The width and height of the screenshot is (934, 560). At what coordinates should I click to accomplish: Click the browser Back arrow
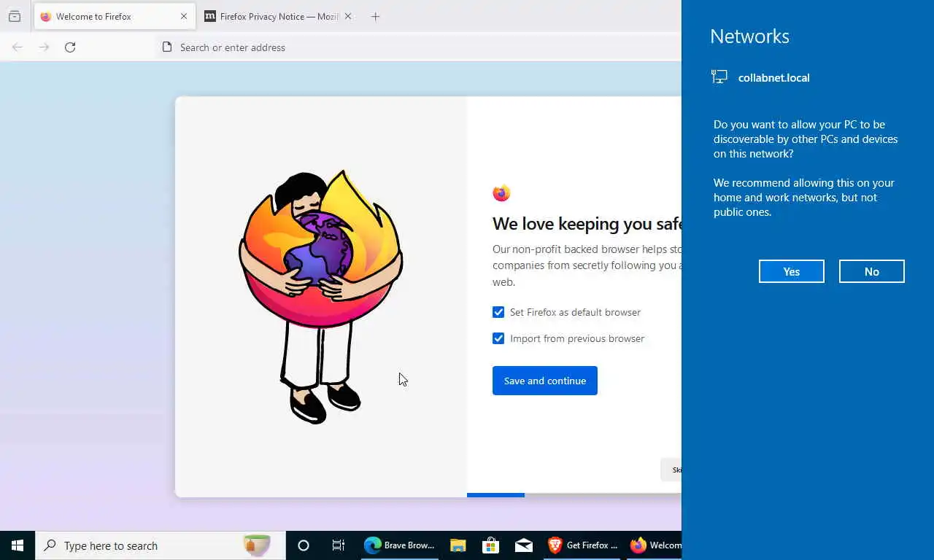coord(18,47)
